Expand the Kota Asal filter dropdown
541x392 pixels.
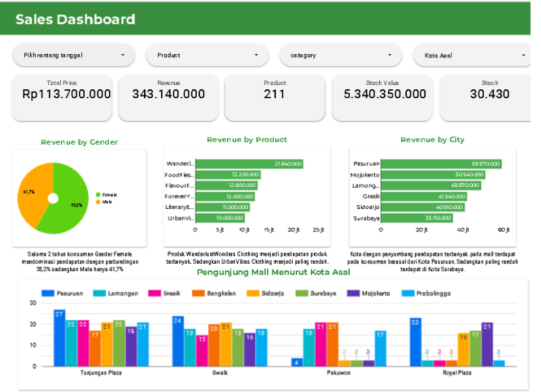tap(473, 55)
